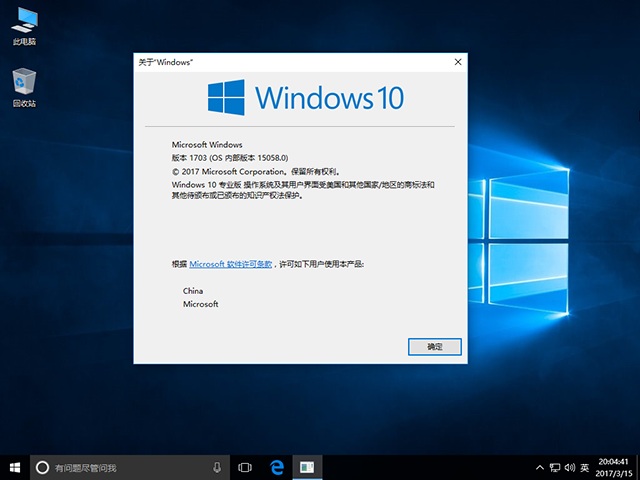Open the volume speaker tray icon
This screenshot has height=480, width=640.
tap(570, 467)
